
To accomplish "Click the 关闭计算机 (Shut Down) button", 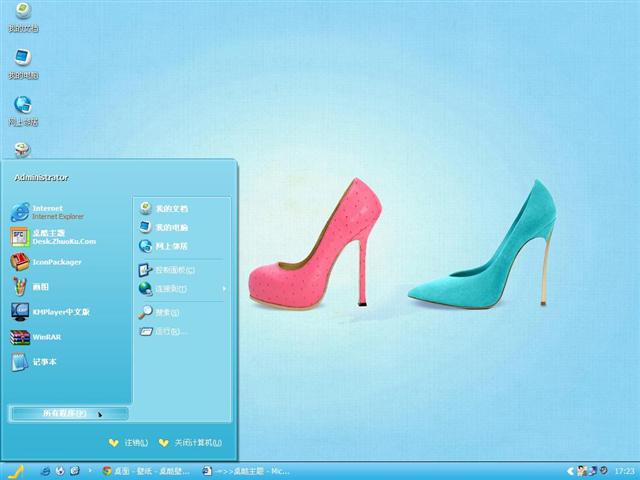I will pyautogui.click(x=191, y=442).
